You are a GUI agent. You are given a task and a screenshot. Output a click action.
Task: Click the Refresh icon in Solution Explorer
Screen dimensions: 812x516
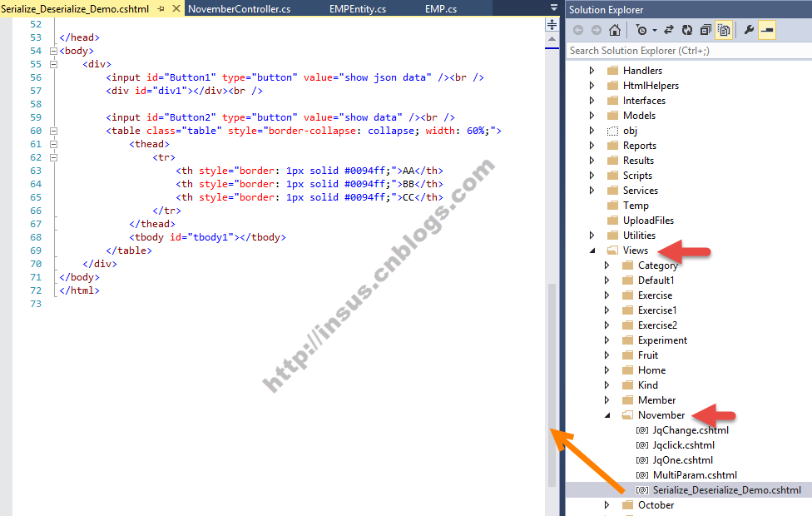point(687,31)
